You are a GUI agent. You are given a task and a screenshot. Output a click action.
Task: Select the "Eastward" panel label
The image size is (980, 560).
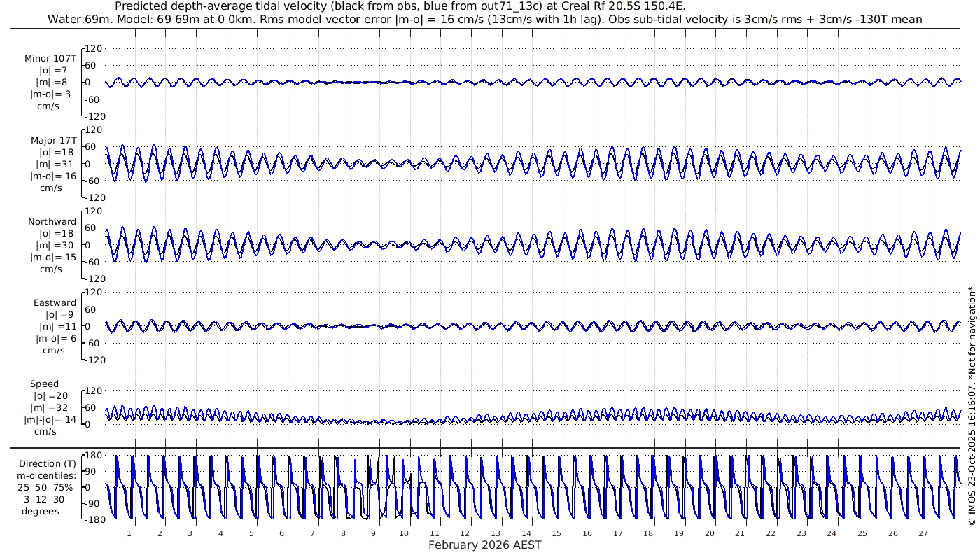pyautogui.click(x=55, y=302)
